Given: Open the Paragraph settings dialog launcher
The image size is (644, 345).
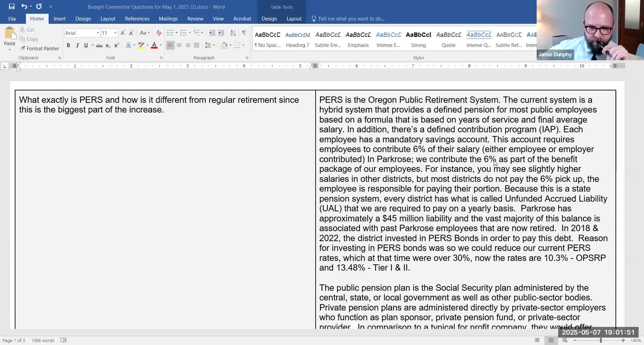Looking at the screenshot, I should 247,58.
